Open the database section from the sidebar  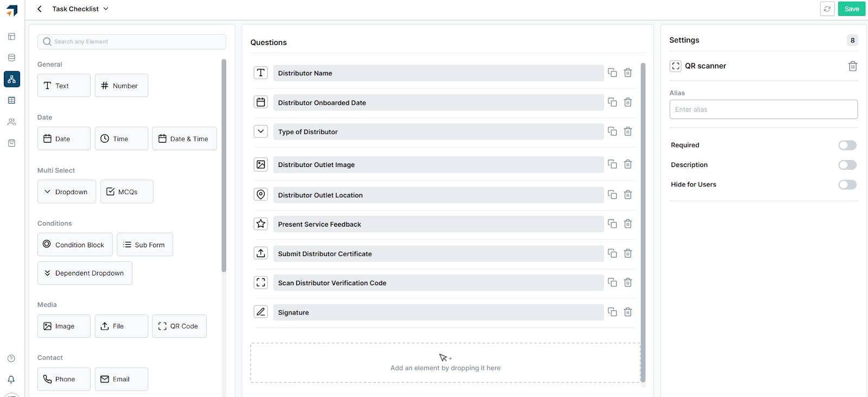click(11, 57)
